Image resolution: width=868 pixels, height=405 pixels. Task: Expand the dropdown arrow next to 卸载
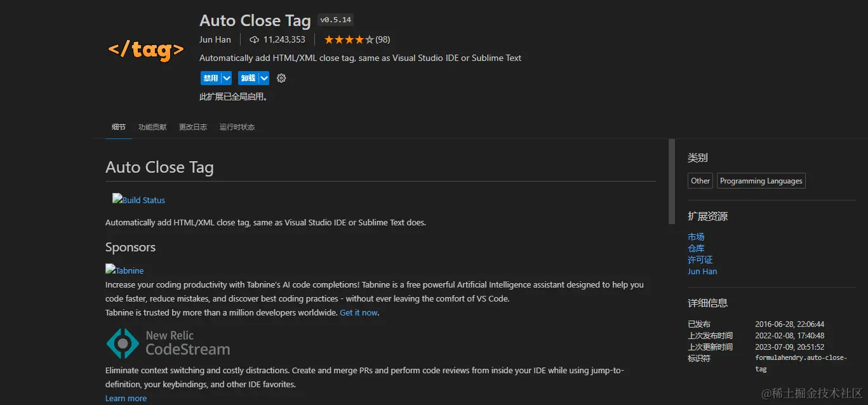[264, 78]
